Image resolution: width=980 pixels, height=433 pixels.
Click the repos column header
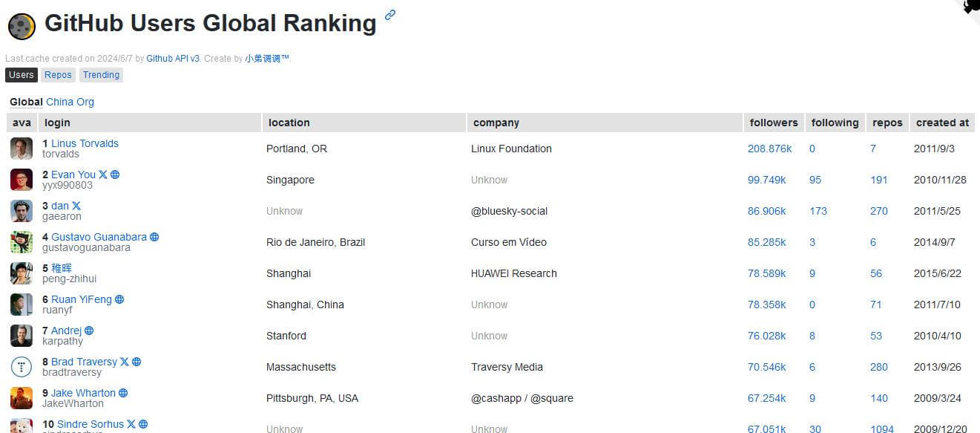tap(887, 123)
